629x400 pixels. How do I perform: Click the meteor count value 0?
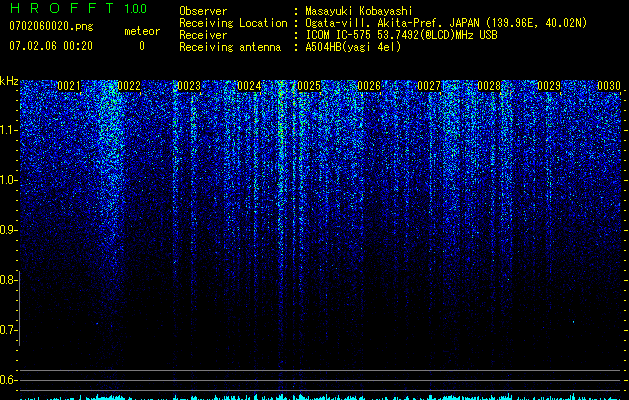142,46
